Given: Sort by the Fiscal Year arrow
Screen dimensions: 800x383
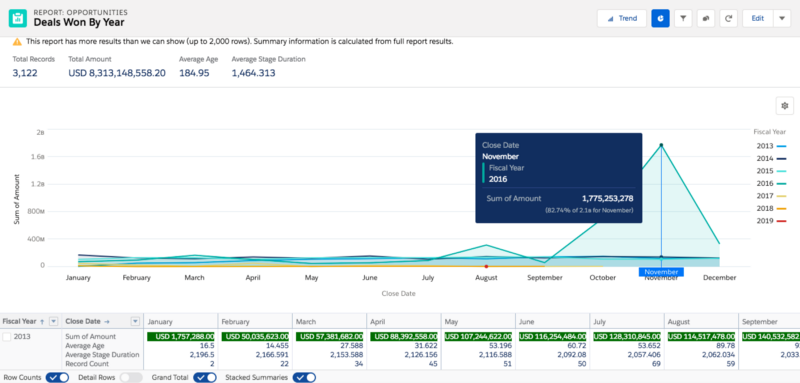Looking at the screenshot, I should 42,322.
